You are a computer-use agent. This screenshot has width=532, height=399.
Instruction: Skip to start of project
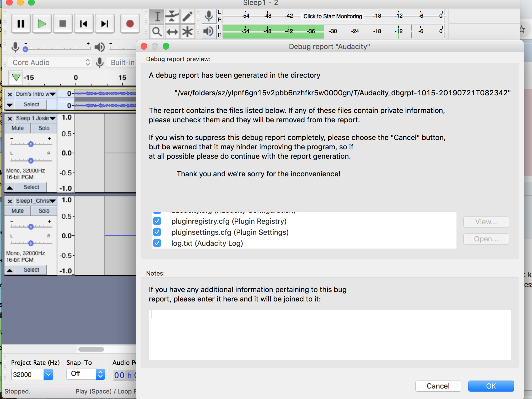coord(84,24)
